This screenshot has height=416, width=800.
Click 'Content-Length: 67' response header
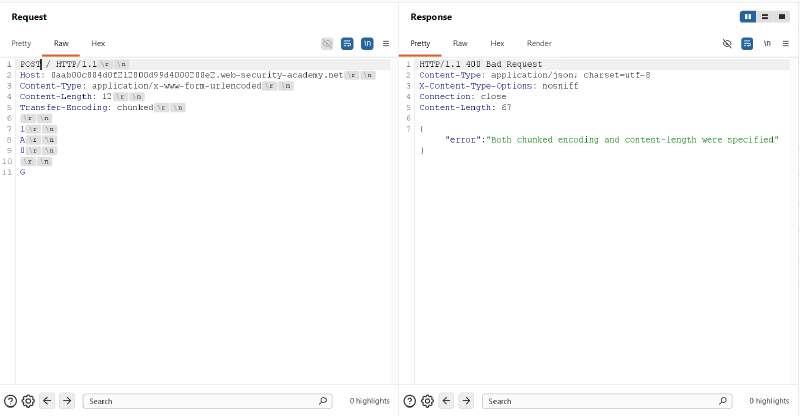[x=465, y=107]
